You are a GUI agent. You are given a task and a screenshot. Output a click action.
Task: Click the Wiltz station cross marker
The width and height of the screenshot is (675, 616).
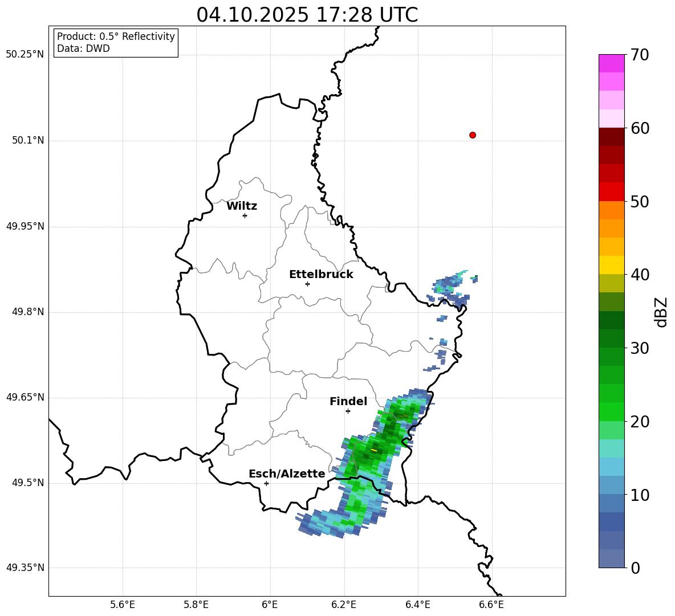tap(245, 215)
